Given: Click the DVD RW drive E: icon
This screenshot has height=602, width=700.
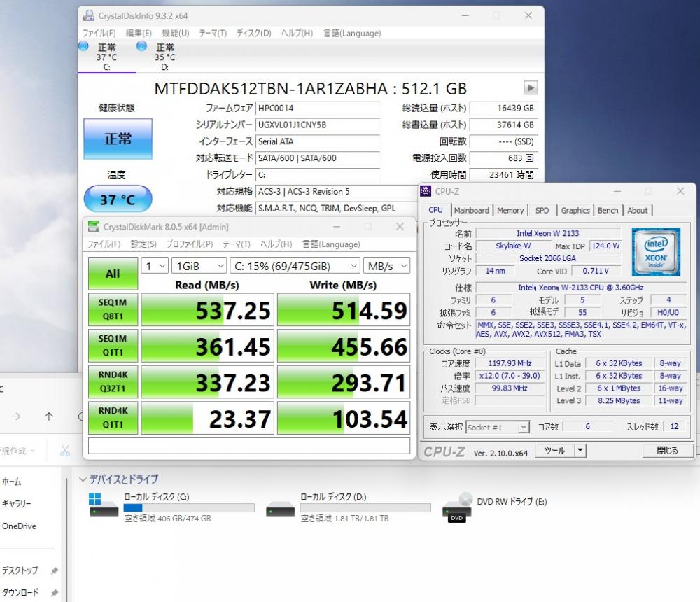Looking at the screenshot, I should [457, 507].
